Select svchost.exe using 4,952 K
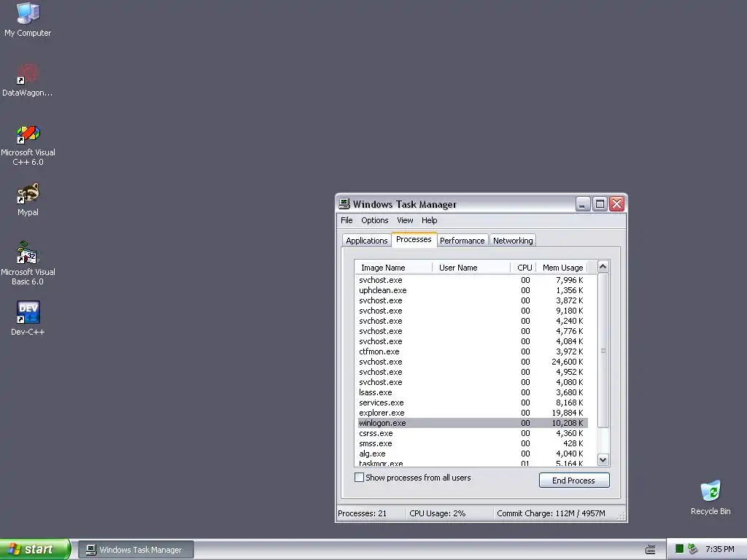This screenshot has height=560, width=747. [473, 372]
